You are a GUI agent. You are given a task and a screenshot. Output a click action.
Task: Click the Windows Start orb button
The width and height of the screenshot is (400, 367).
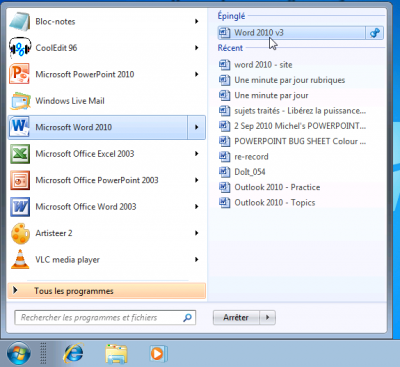[x=19, y=353]
